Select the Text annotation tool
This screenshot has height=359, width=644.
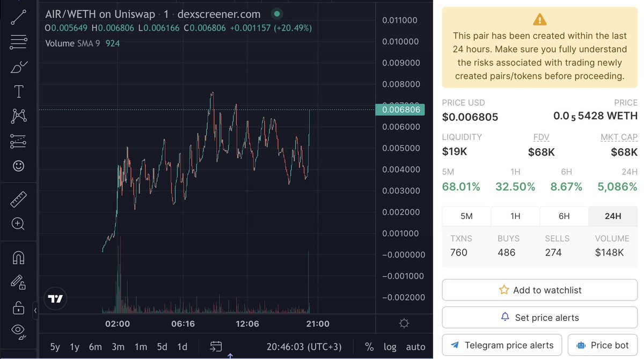pyautogui.click(x=19, y=92)
